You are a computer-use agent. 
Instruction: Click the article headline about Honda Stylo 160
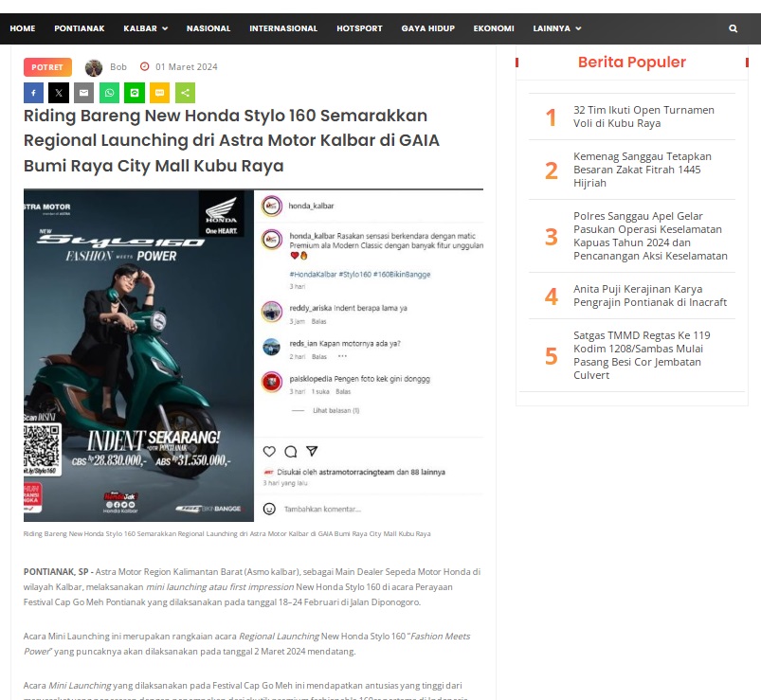click(x=231, y=141)
